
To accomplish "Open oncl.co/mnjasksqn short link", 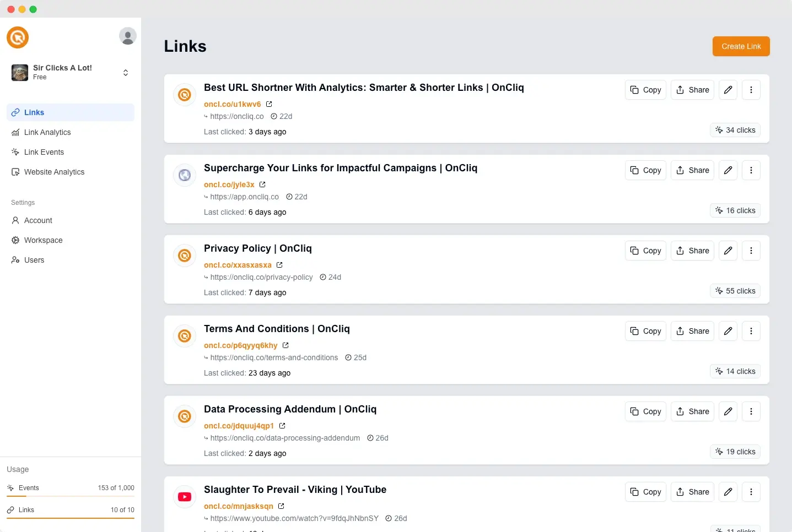I will [x=239, y=506].
